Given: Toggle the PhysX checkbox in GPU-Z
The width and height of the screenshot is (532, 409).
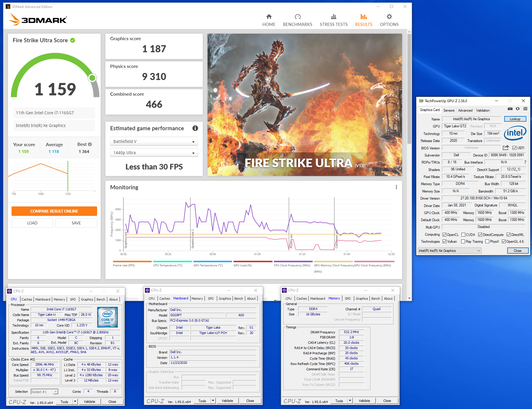Looking at the screenshot, I should (x=487, y=242).
